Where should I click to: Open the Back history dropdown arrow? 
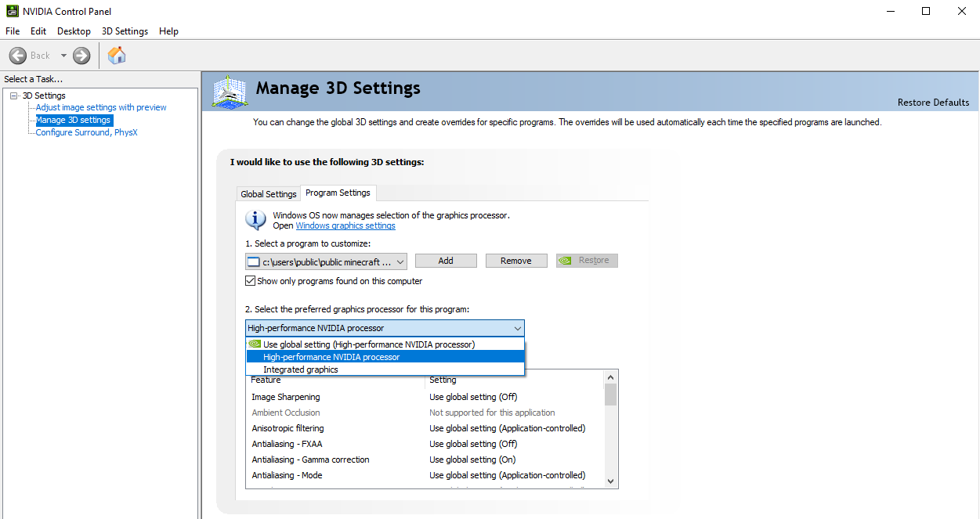[63, 56]
